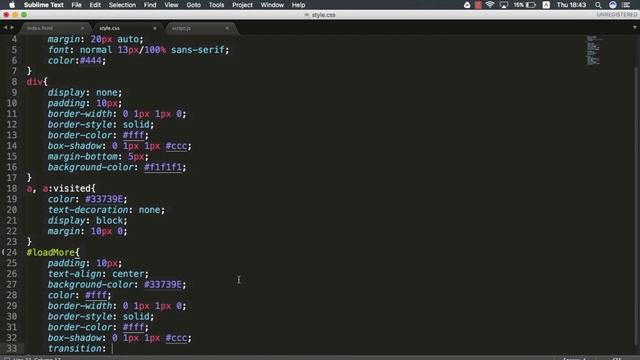Close the style.css tab

pyautogui.click(x=155, y=28)
